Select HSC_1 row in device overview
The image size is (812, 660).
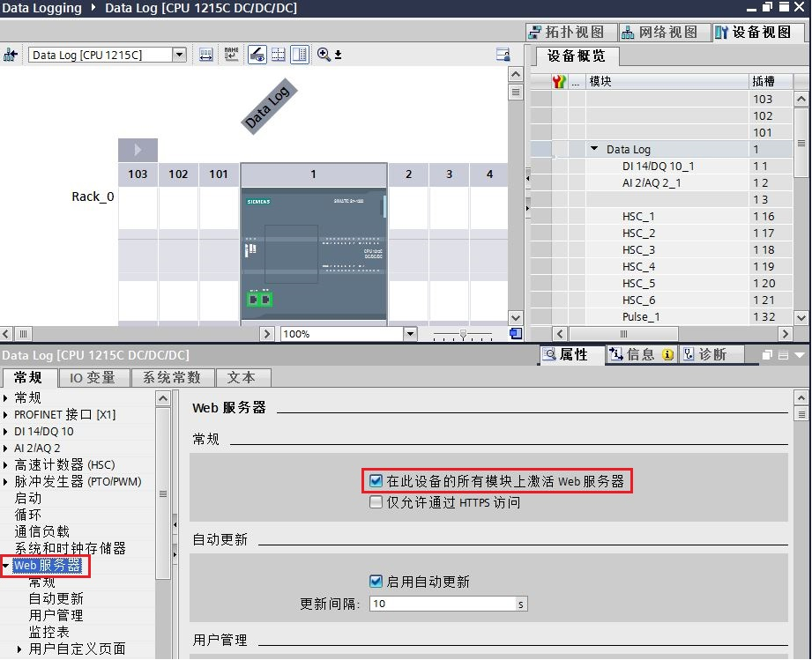(x=638, y=216)
